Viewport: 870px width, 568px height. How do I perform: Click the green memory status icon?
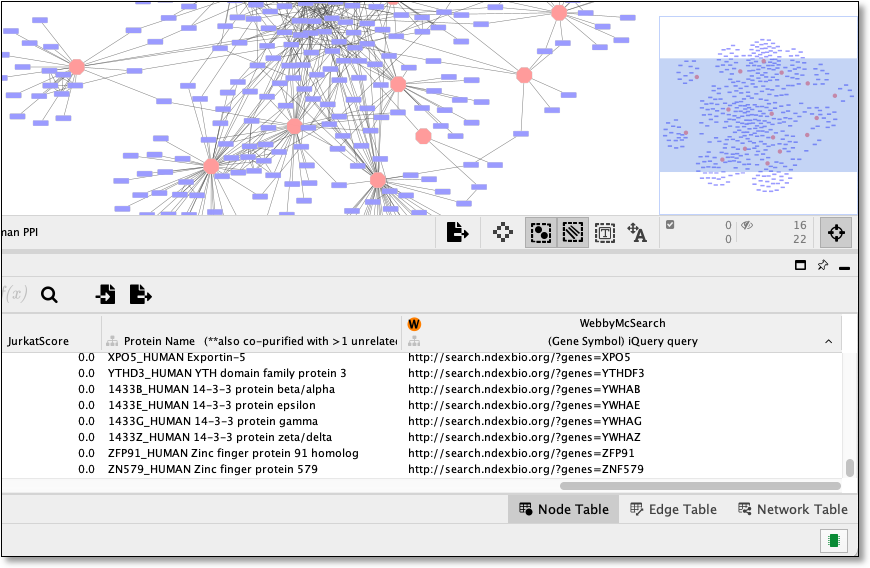833,540
